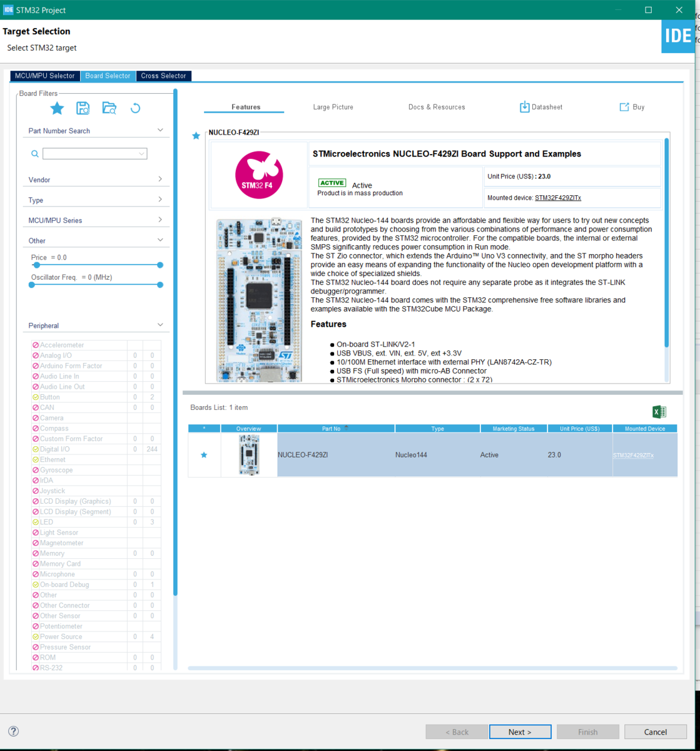Click the help question mark icon
The image size is (700, 751).
[x=13, y=731]
